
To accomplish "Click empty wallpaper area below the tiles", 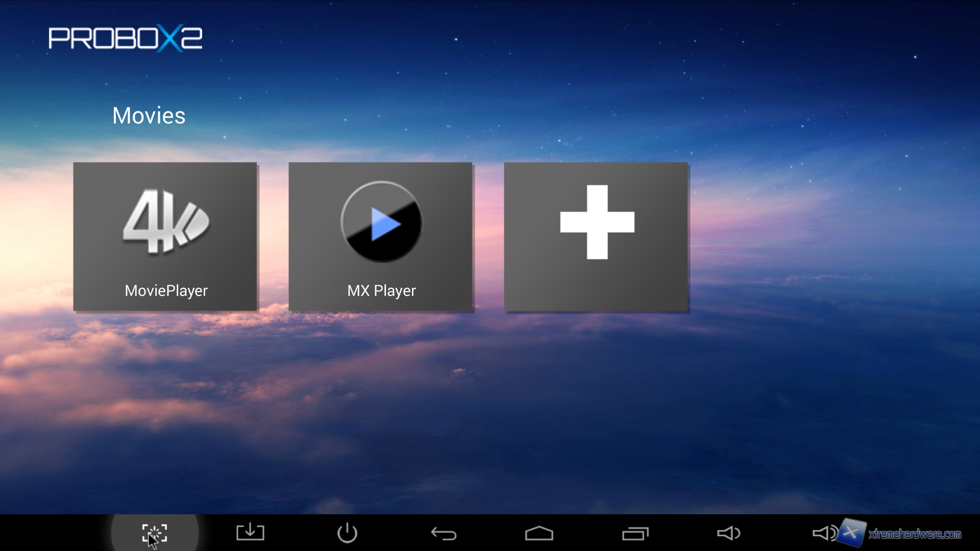I will click(x=490, y=408).
